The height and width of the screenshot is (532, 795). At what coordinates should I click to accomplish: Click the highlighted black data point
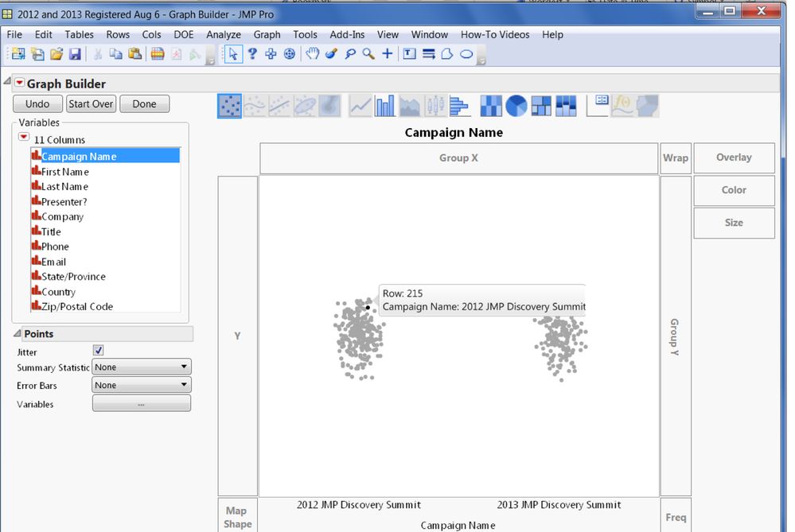coord(368,308)
